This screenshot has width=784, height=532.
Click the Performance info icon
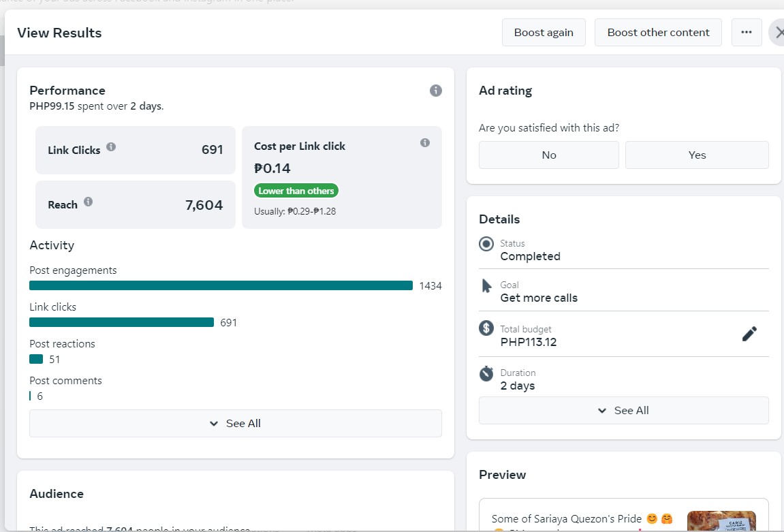pyautogui.click(x=435, y=91)
